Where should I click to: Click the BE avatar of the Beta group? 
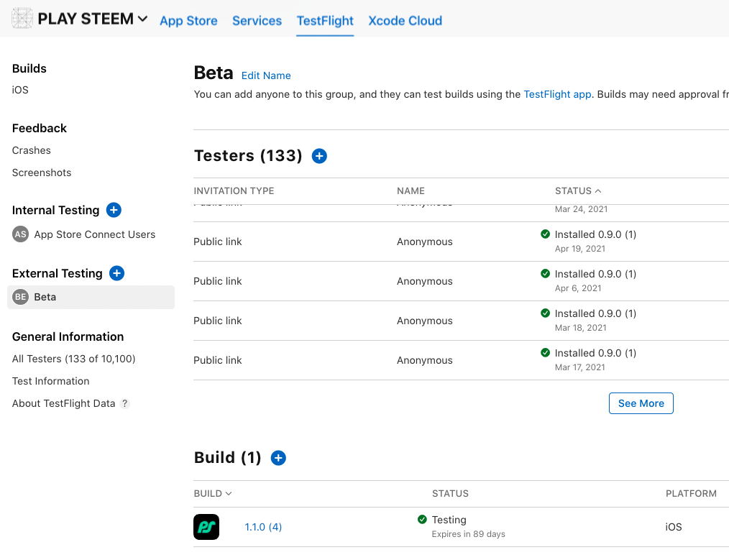coord(20,297)
